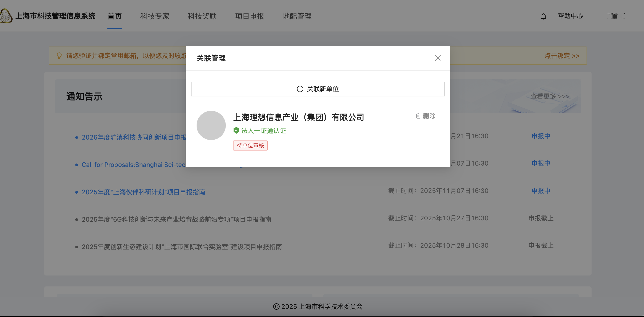The height and width of the screenshot is (317, 644).
Task: Open 上海伙伴科研计划 guide notice
Action: 143,192
